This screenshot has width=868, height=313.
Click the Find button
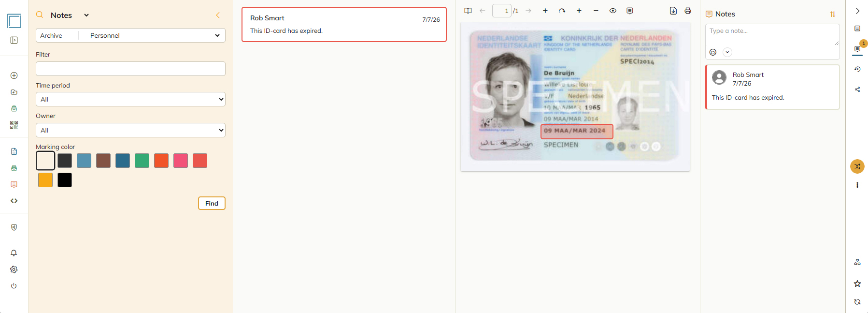[x=212, y=203]
